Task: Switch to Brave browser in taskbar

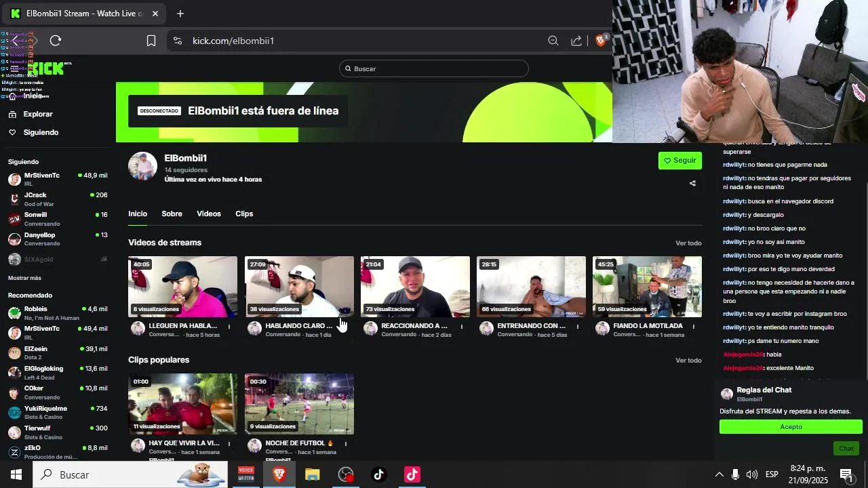Action: [279, 474]
